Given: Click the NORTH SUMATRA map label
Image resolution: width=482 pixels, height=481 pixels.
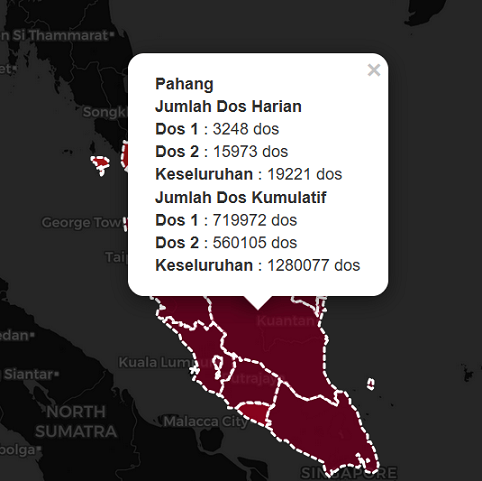Looking at the screenshot, I should (76, 422).
